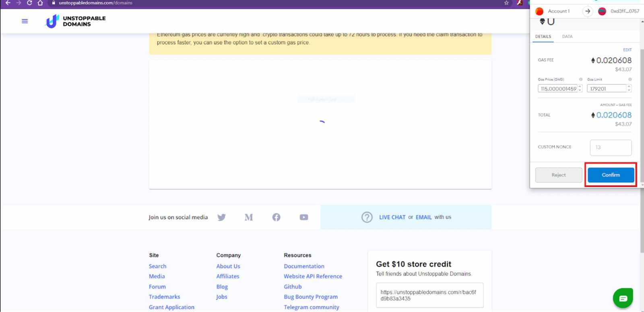Screen dimensions: 644x312
Task: Reject the MetaMask transaction
Action: tap(559, 175)
